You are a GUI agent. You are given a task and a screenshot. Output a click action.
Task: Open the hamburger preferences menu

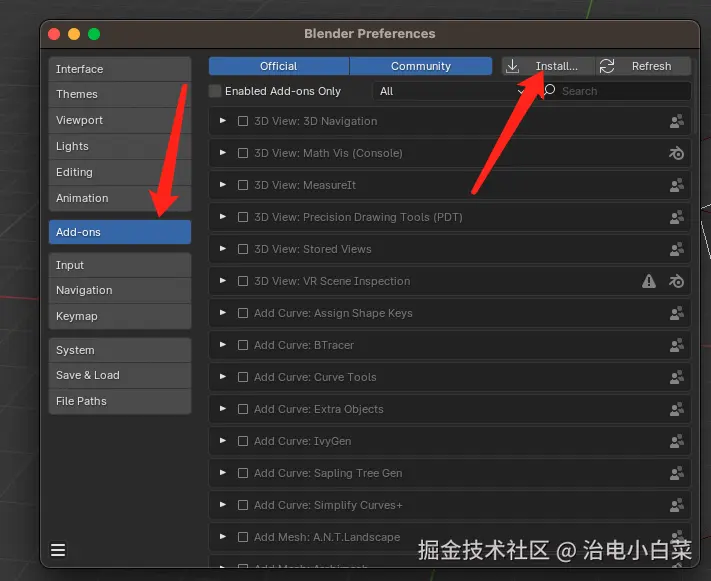(x=58, y=550)
